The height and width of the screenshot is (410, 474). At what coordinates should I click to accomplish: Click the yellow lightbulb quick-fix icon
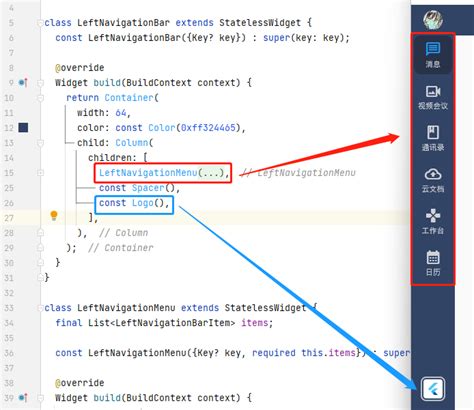point(54,216)
